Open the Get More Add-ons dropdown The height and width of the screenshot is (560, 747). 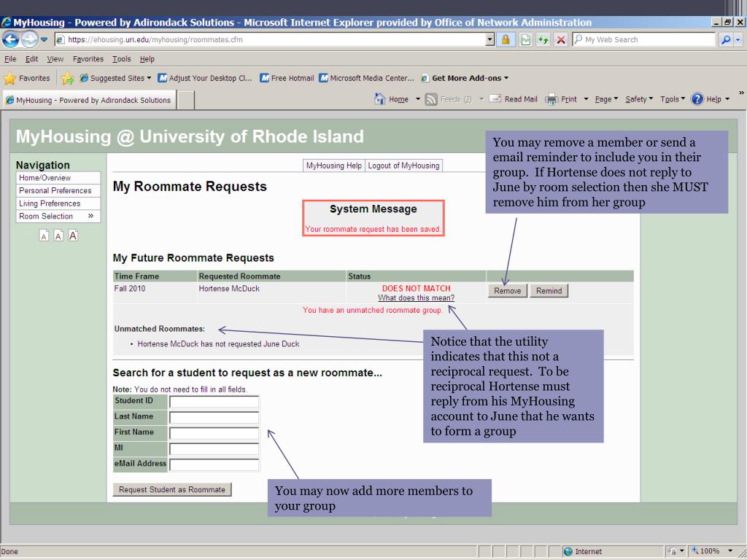pos(465,78)
